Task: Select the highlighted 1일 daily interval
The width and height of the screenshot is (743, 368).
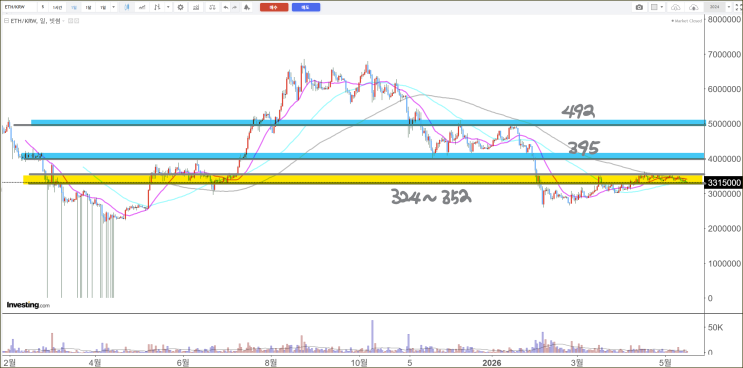Action: pyautogui.click(x=74, y=7)
